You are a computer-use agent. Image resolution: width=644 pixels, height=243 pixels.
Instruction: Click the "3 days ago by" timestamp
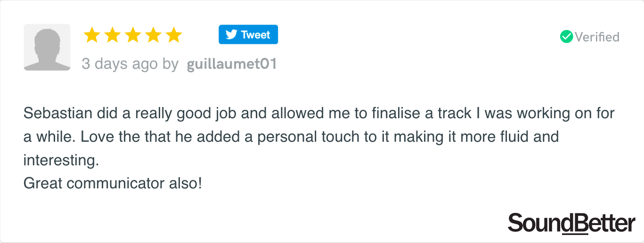tap(130, 64)
